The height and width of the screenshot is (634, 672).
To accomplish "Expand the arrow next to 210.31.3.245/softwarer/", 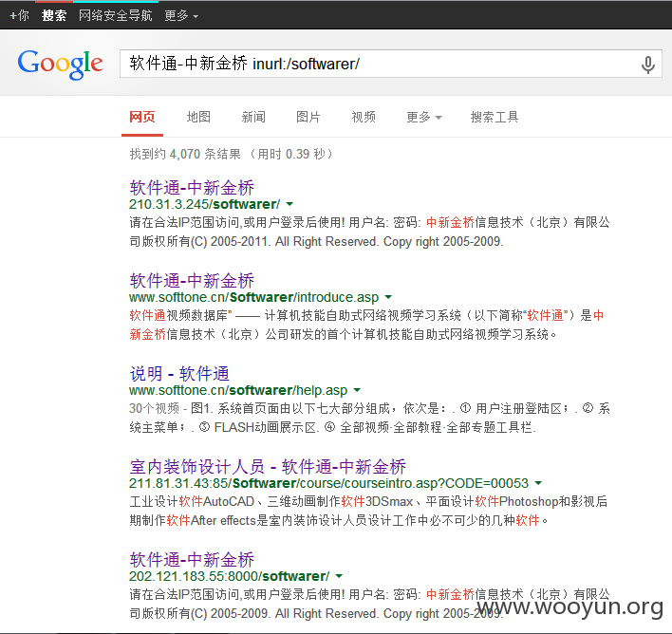I will 289,204.
